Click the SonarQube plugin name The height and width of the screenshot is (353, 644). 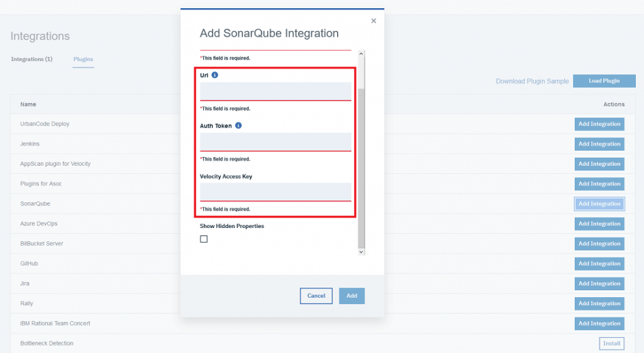point(35,204)
